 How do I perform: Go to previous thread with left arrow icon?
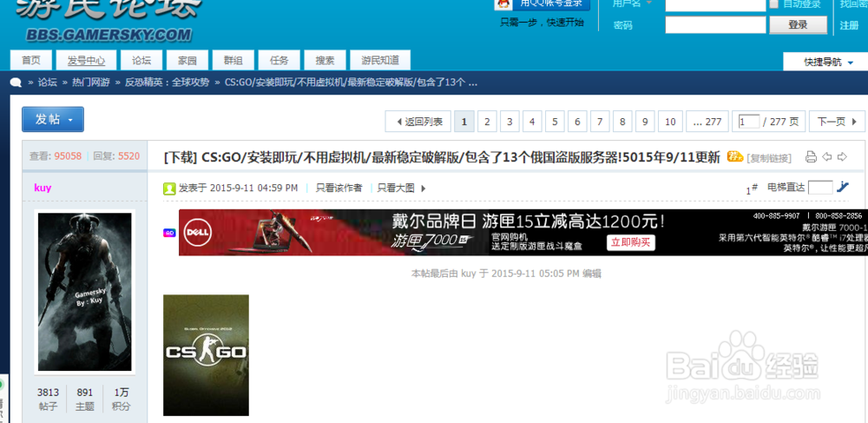827,157
